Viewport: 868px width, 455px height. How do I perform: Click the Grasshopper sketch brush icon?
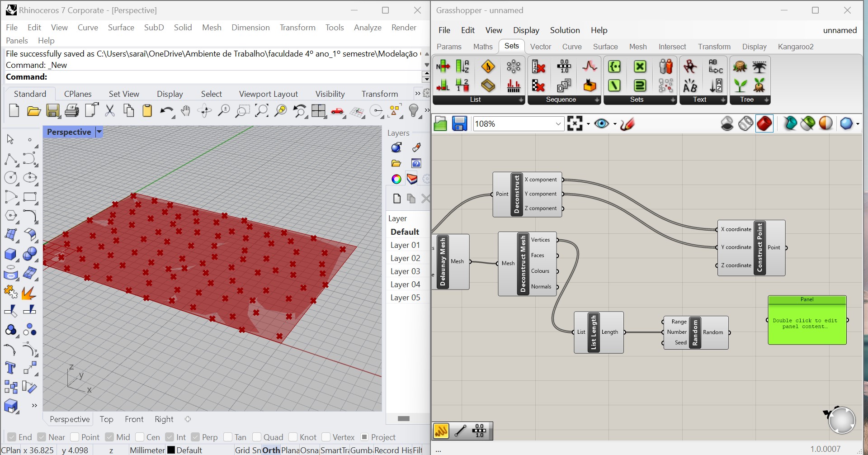(x=627, y=123)
